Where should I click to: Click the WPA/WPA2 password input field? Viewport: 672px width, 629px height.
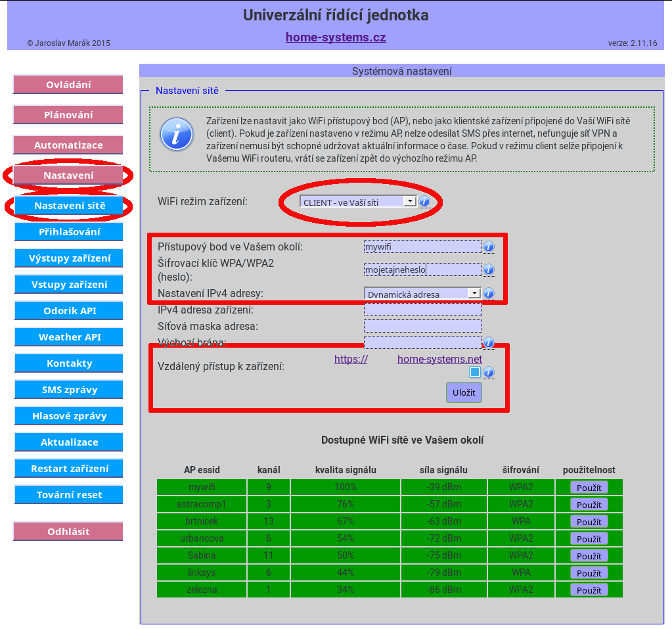422,269
